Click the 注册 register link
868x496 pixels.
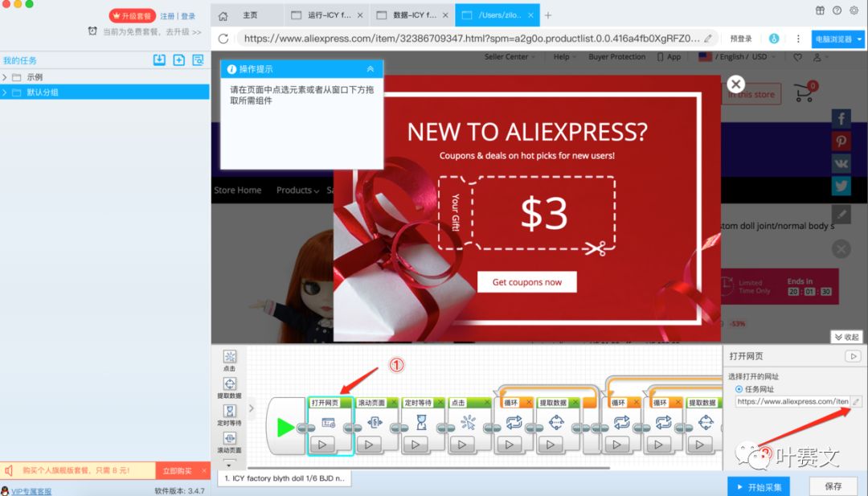(x=167, y=17)
